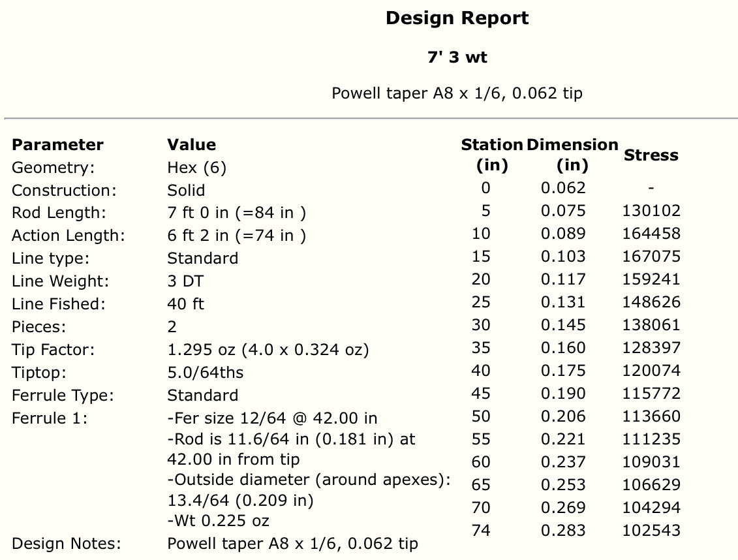The image size is (738, 560).
Task: Select the Wt 0.225 oz ferrule line
Action: click(219, 521)
